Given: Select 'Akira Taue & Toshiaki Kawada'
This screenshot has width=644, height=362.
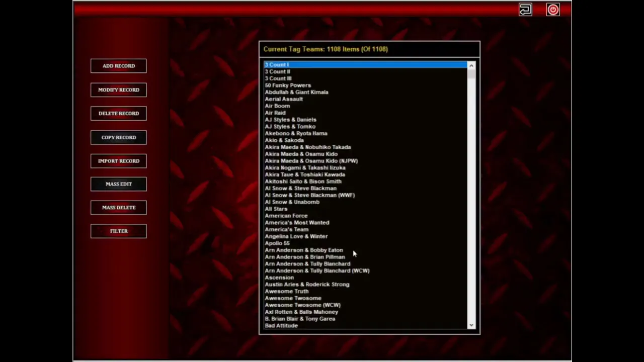Looking at the screenshot, I should click(x=366, y=174).
